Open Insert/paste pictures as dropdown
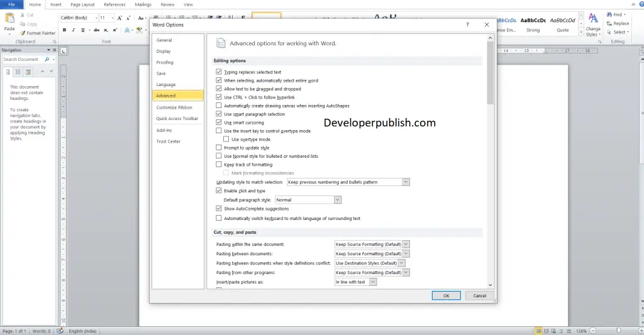The width and height of the screenshot is (644, 335). (x=356, y=282)
